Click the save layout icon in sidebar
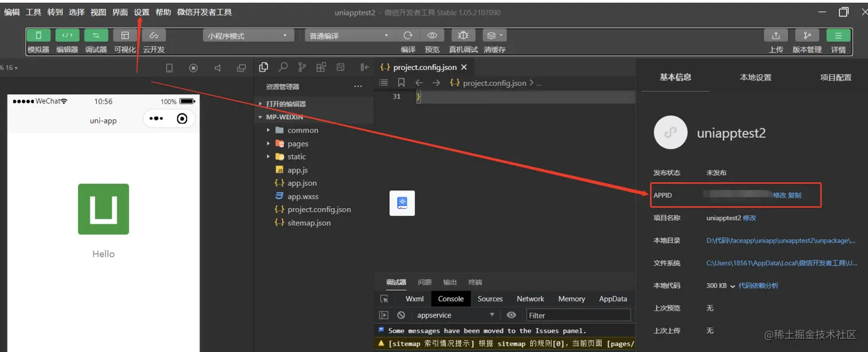868x352 pixels. 340,67
